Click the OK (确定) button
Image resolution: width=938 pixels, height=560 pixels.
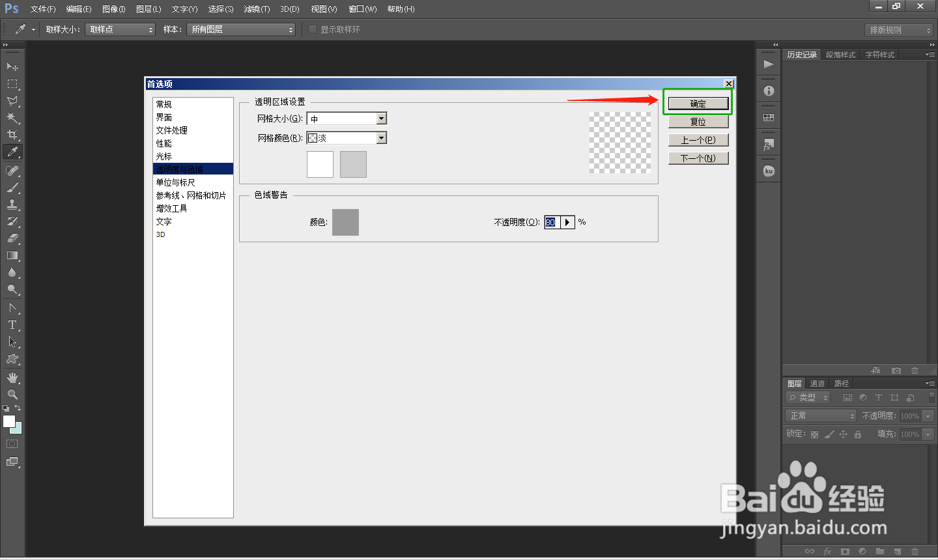tap(698, 104)
